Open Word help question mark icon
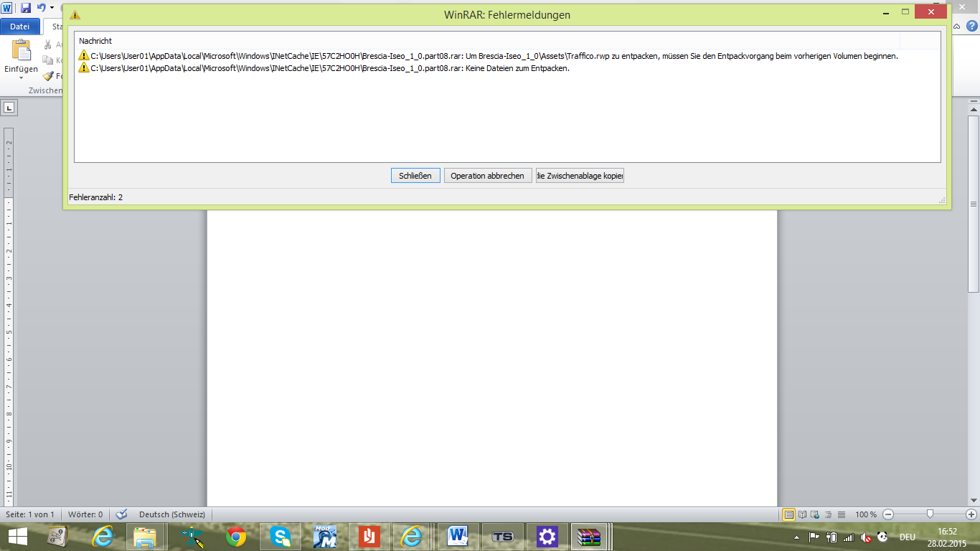 972,27
